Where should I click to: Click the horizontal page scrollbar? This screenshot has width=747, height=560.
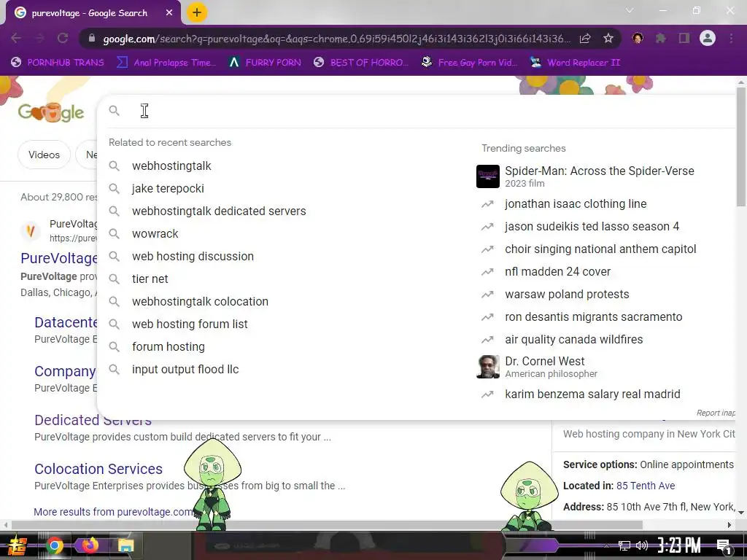326,525
